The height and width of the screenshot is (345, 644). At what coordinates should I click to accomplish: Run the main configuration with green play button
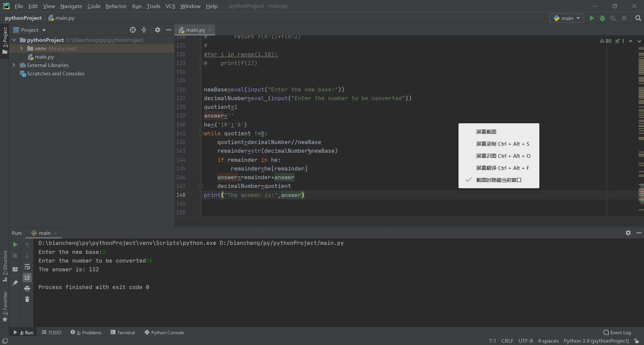pyautogui.click(x=592, y=18)
